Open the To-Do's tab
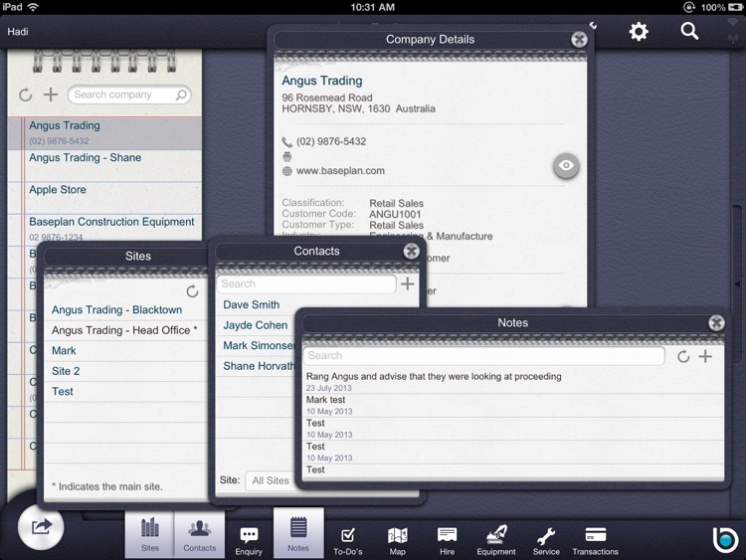 (348, 541)
